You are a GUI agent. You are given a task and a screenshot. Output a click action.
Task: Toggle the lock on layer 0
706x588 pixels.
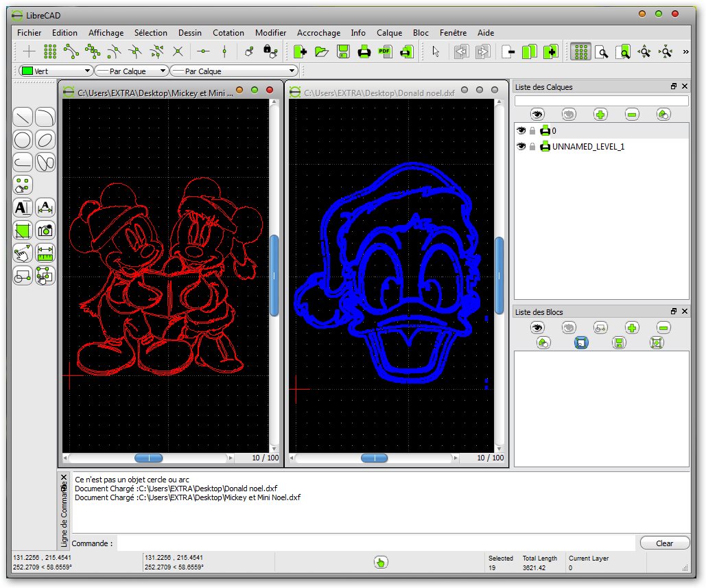[532, 130]
